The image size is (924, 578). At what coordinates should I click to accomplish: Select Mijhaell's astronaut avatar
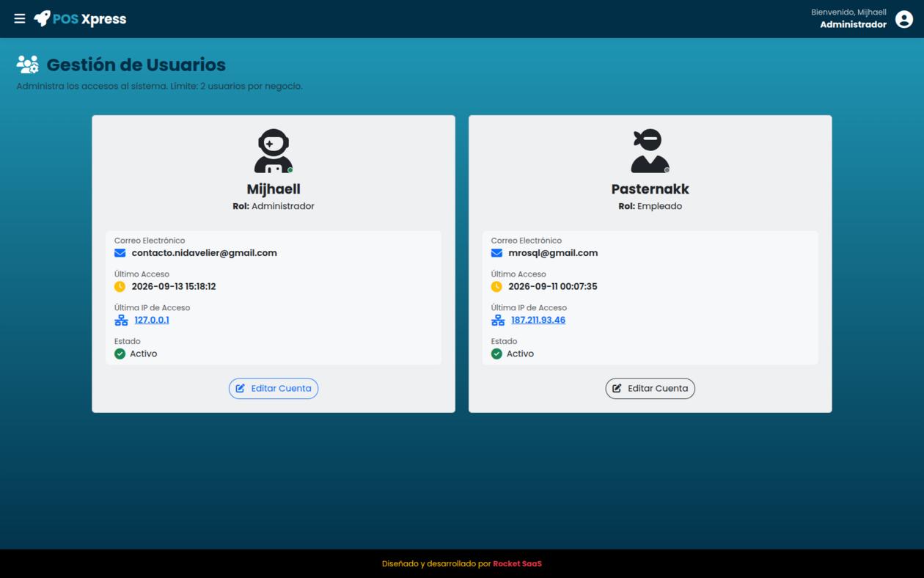(x=274, y=151)
